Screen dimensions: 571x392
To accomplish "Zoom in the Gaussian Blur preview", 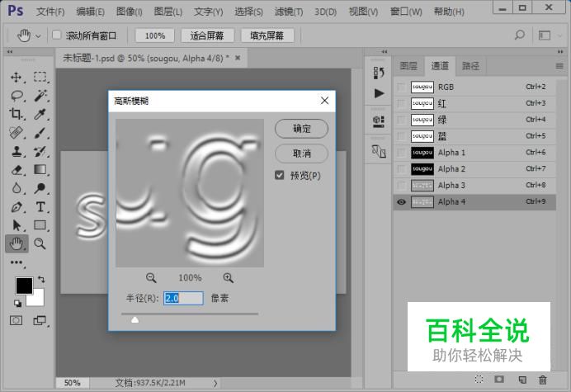I will click(229, 278).
